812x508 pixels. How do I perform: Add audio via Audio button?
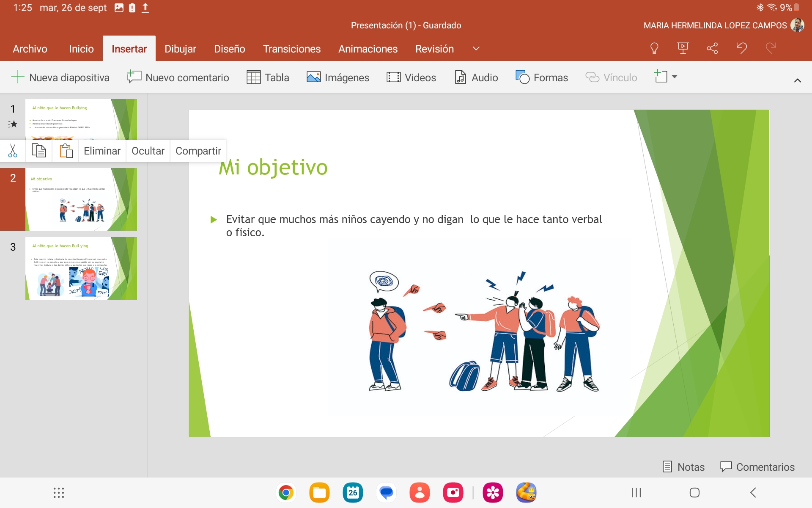[476, 77]
